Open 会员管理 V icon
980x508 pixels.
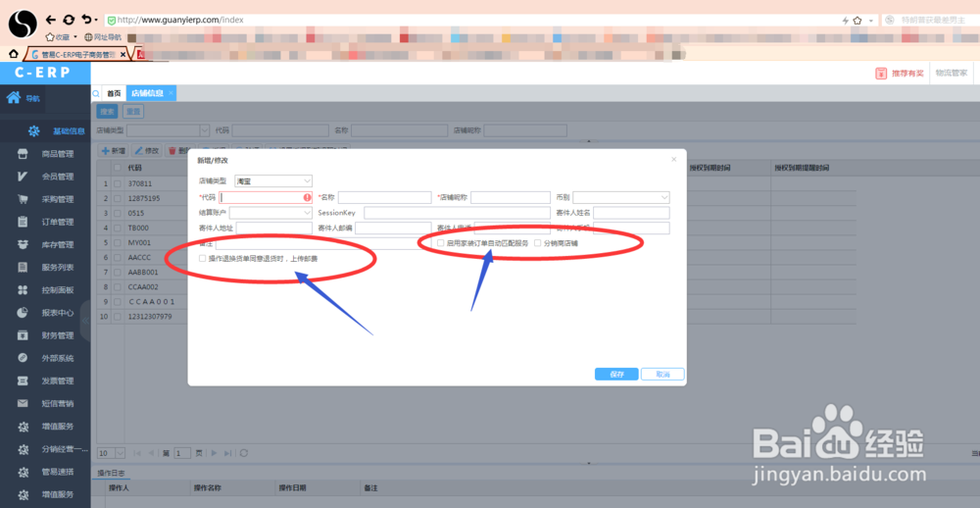(23, 177)
